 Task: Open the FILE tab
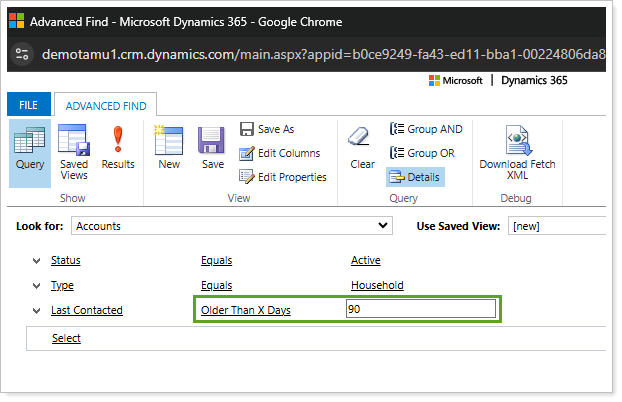coord(28,104)
